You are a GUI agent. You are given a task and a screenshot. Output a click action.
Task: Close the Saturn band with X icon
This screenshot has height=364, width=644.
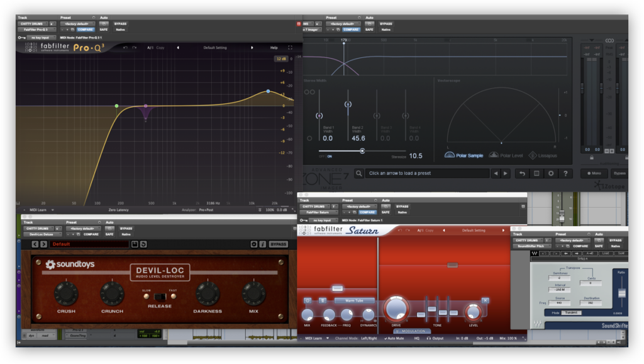(485, 300)
